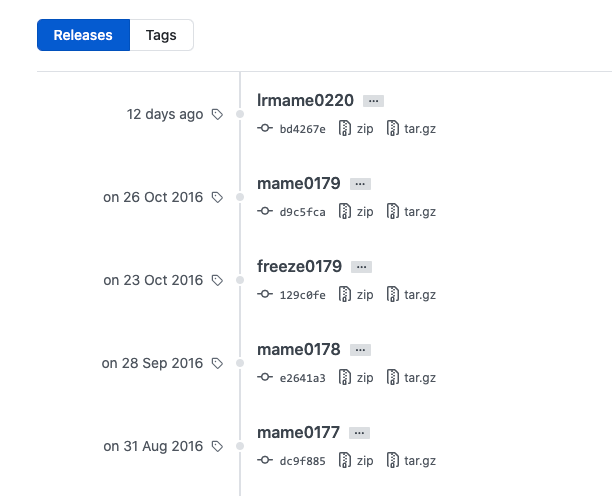
Task: Open the lrmame0220 release title
Action: pyautogui.click(x=305, y=101)
